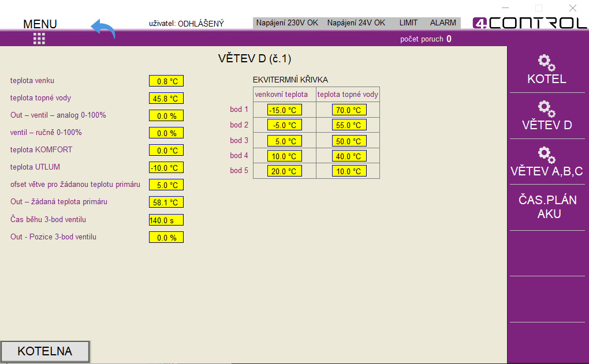Viewport: 589px width, 364px height.
Task: Click the teplota venku label
Action: coord(32,81)
